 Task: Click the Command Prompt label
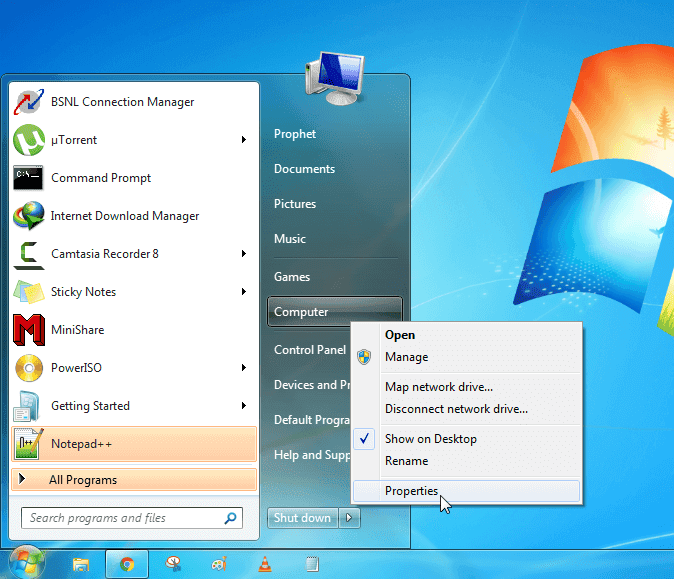pos(101,178)
